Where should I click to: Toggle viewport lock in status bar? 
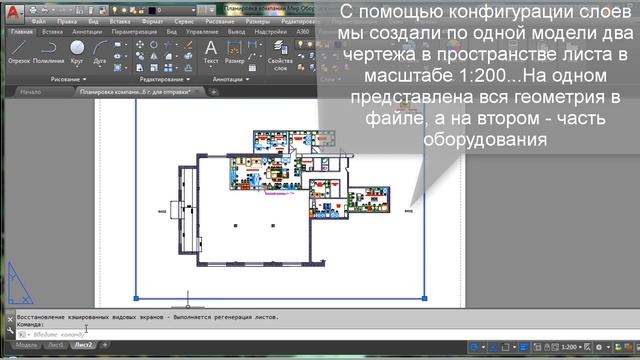547,347
